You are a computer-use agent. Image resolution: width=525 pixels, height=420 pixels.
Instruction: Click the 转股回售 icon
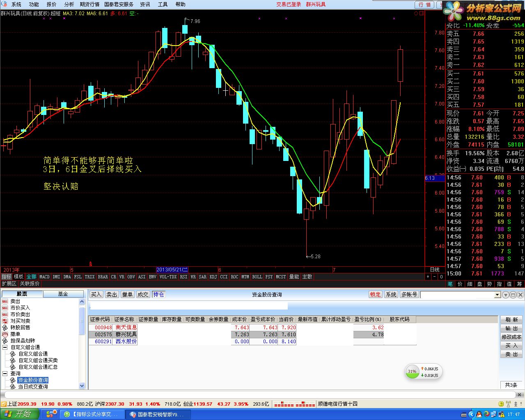coord(5,328)
